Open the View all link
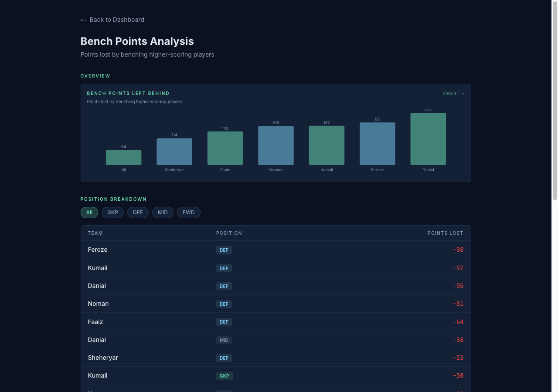558x392 pixels. click(x=450, y=93)
